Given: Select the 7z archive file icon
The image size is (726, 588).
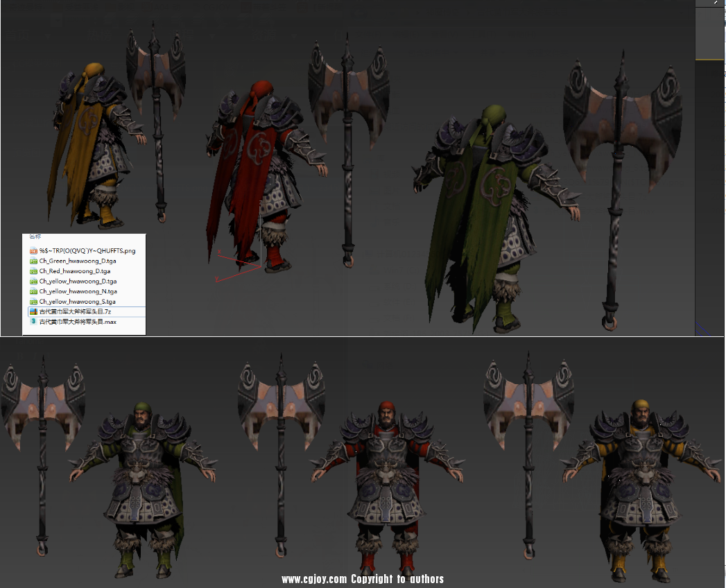Looking at the screenshot, I should 33,312.
